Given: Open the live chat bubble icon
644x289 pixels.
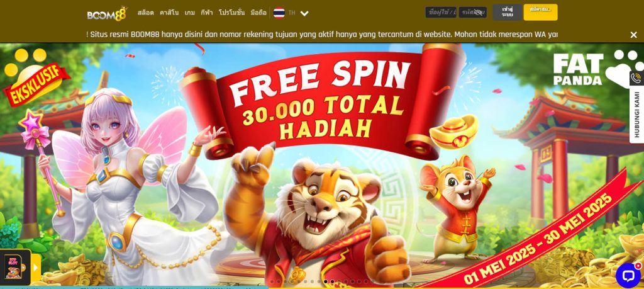Looking at the screenshot, I should pyautogui.click(x=628, y=275).
